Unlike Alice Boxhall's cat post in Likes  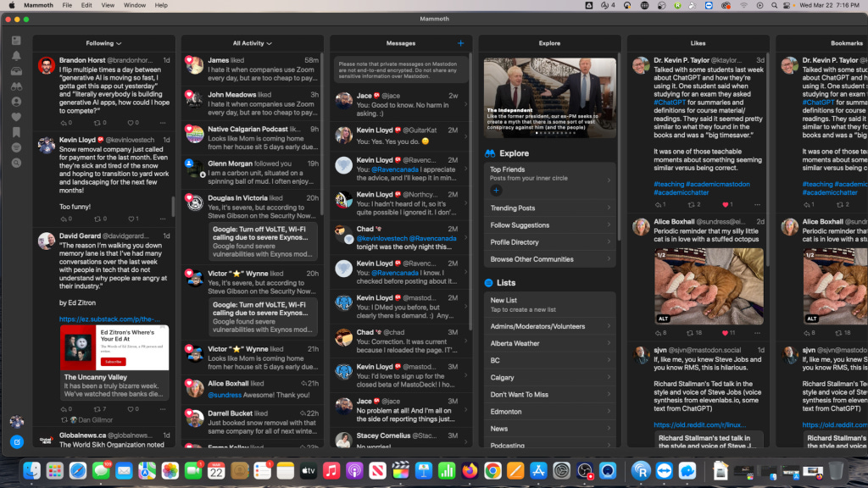pyautogui.click(x=728, y=333)
